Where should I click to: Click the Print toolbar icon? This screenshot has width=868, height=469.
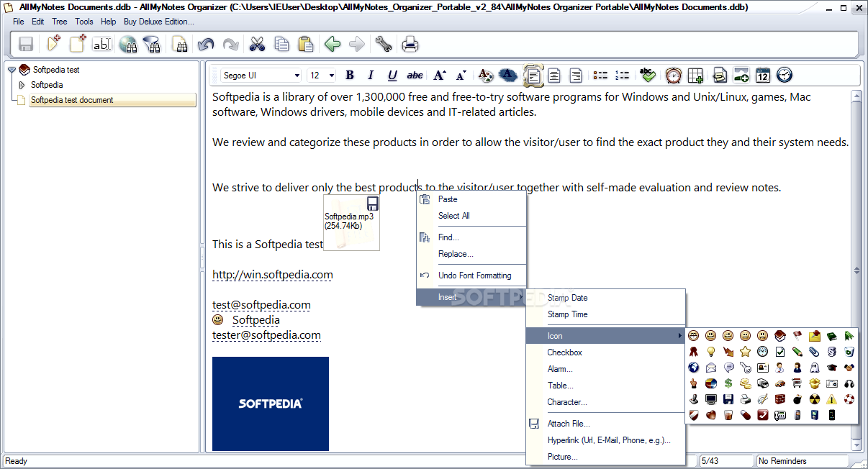tap(410, 45)
